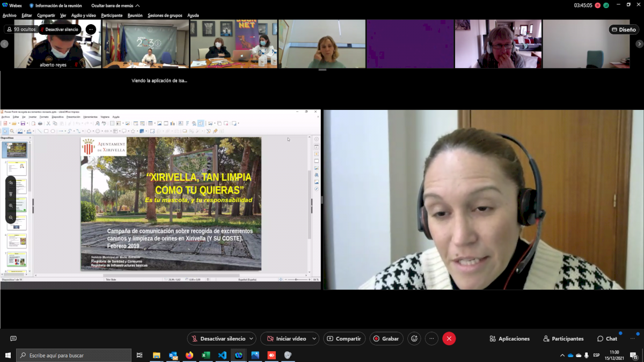Toggle camera with Iniciar vídeo button
The width and height of the screenshot is (644, 362).
[286, 338]
